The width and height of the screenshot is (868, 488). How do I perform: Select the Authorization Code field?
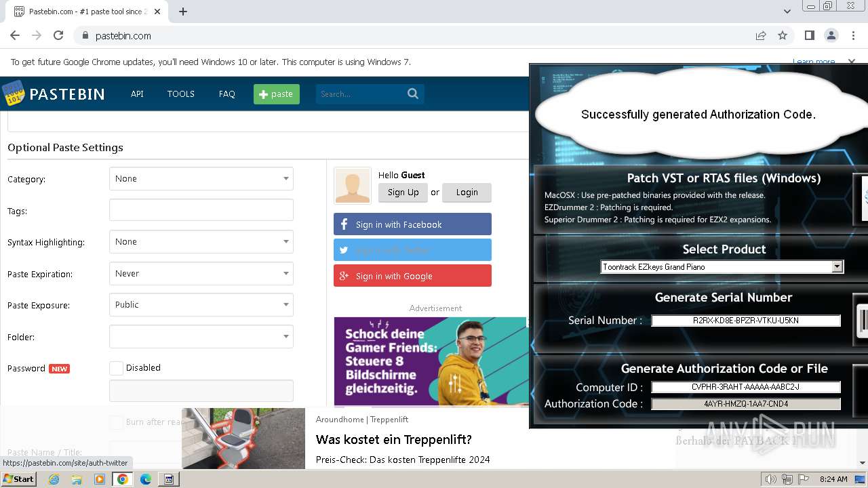(x=746, y=404)
